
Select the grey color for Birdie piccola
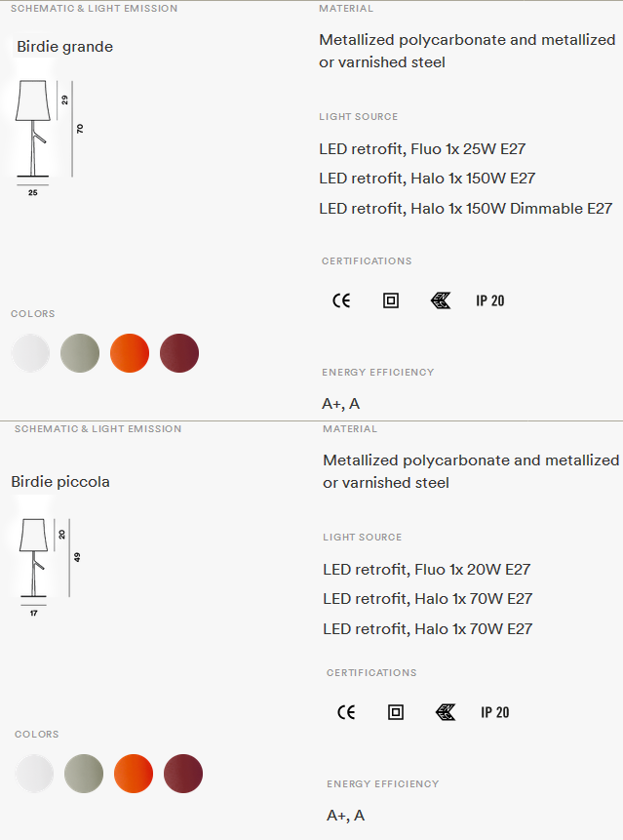[84, 774]
